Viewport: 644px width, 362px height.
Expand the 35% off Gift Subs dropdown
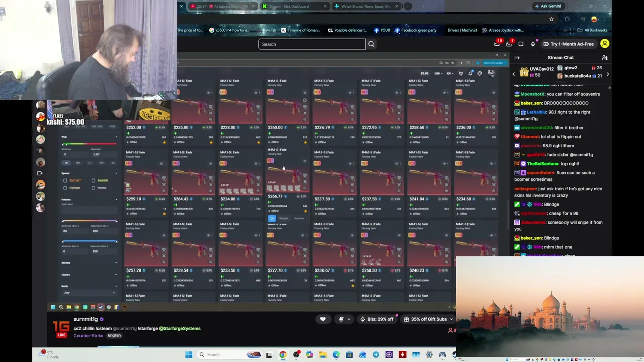pyautogui.click(x=451, y=319)
